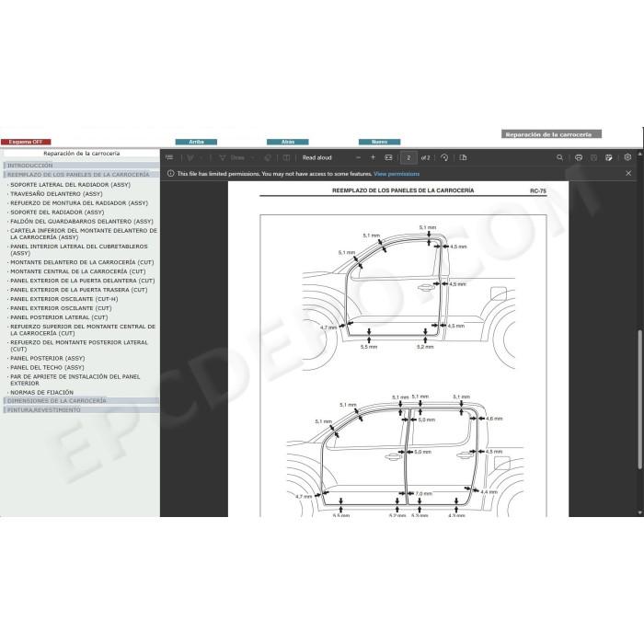The height and width of the screenshot is (644, 644).
Task: Open PANEL DEL TECHO (ASSY)
Action: pyautogui.click(x=47, y=368)
